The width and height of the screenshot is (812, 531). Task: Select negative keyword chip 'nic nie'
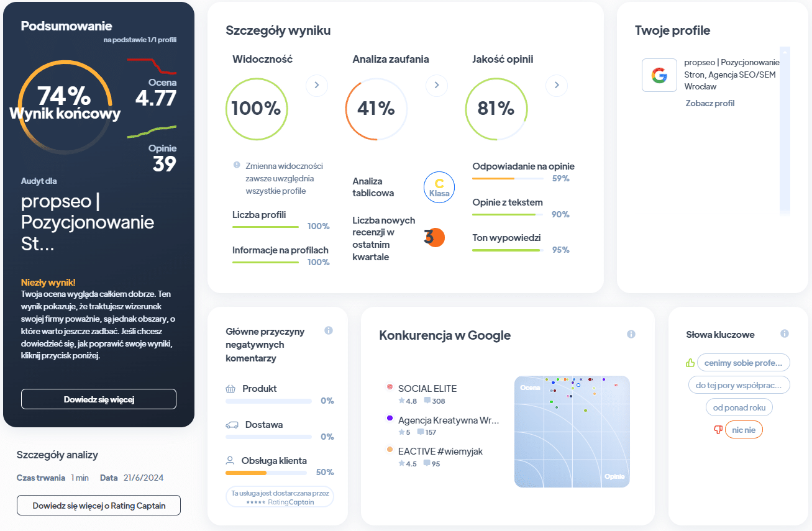click(x=744, y=430)
